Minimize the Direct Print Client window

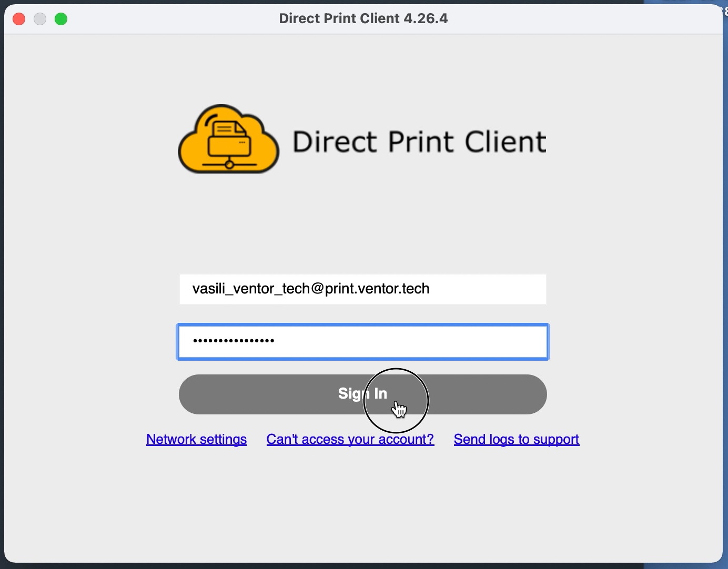coord(40,18)
